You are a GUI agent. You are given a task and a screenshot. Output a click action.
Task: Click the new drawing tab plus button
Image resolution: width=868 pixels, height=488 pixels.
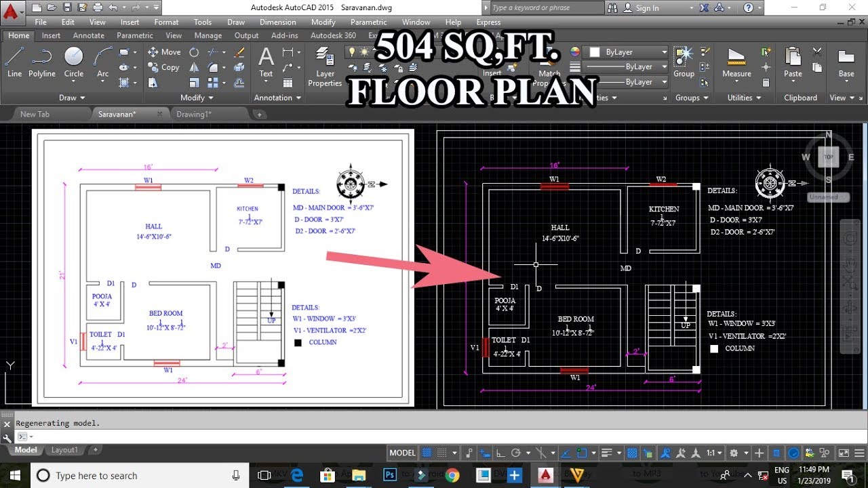pos(259,115)
